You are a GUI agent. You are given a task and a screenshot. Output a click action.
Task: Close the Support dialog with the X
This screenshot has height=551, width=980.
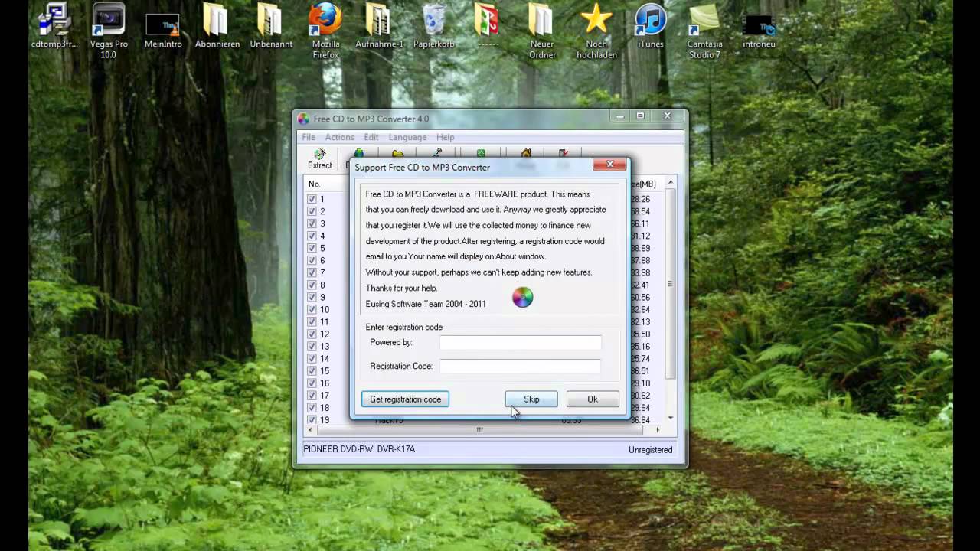coord(610,164)
